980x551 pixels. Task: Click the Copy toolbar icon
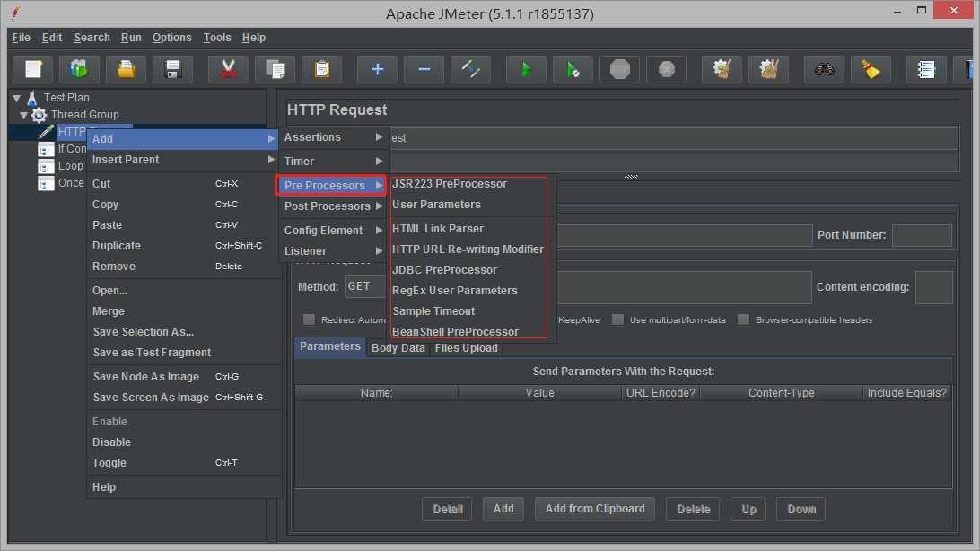(x=275, y=69)
